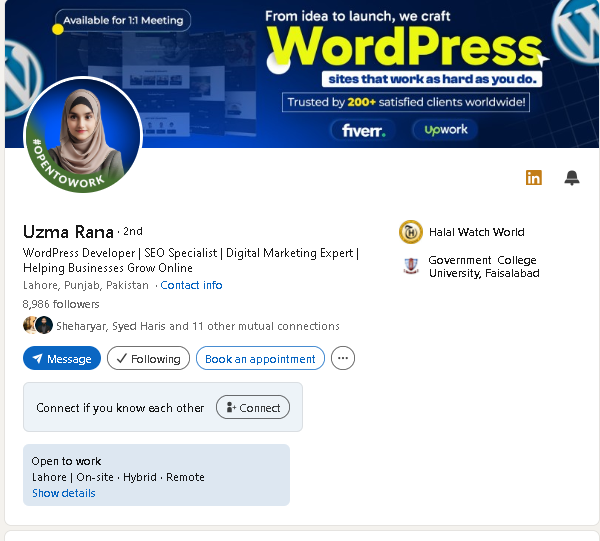600x541 pixels.
Task: Click the mutual connections avatar photos
Action: coord(38,326)
